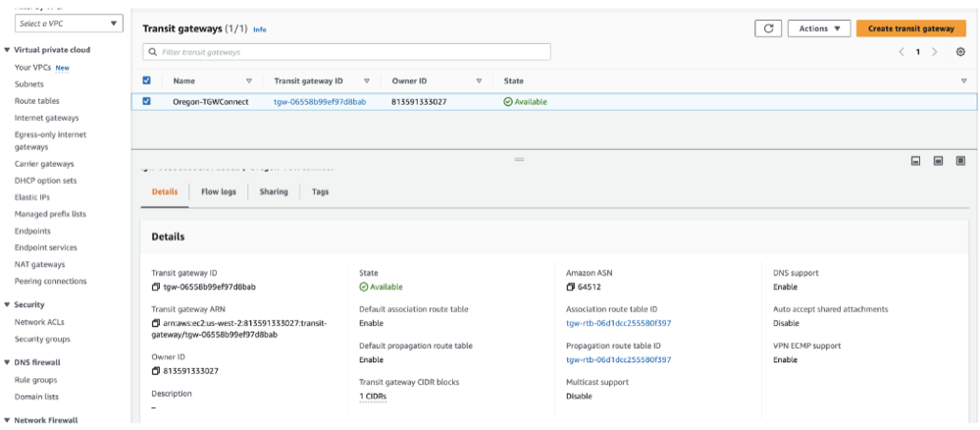Open the Association route table ID link
This screenshot has width=980, height=430.
pos(618,323)
